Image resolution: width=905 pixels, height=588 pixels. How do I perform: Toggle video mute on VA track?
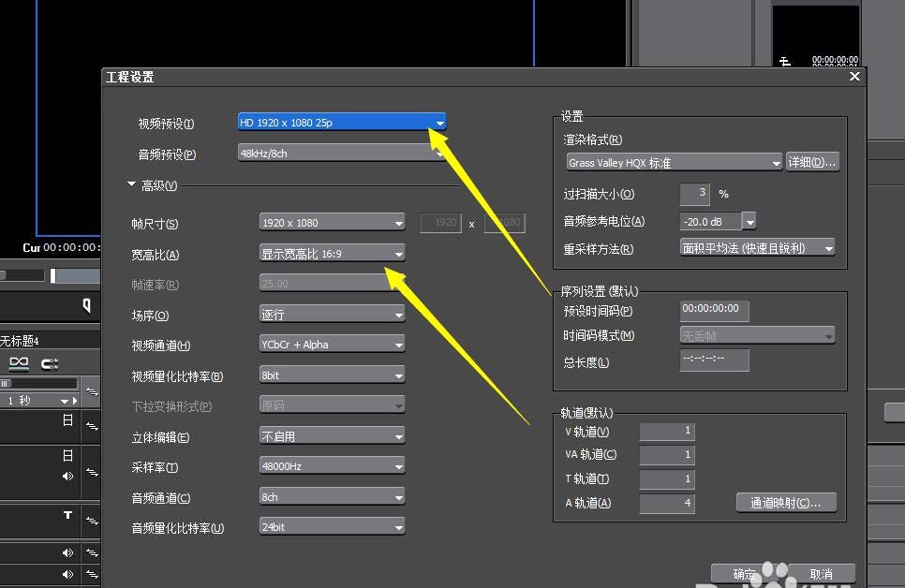(67, 456)
